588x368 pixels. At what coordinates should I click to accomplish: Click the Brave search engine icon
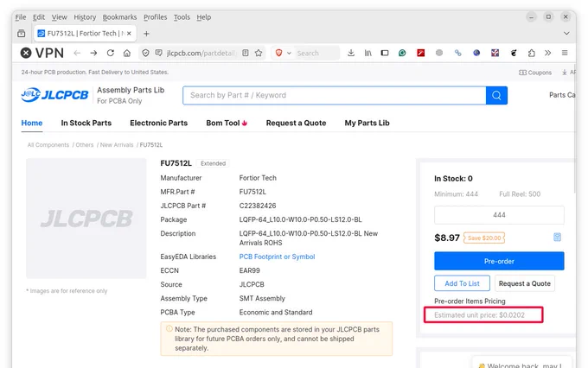[278, 54]
